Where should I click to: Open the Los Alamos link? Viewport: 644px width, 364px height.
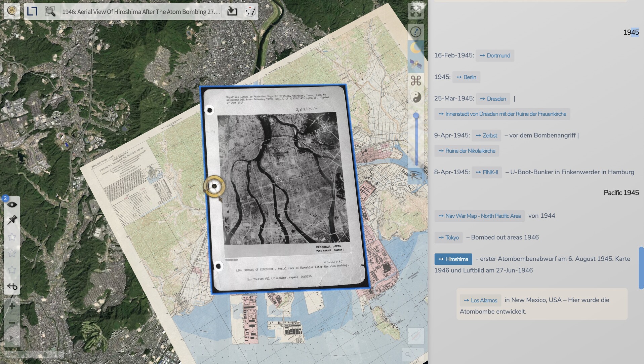pos(481,300)
